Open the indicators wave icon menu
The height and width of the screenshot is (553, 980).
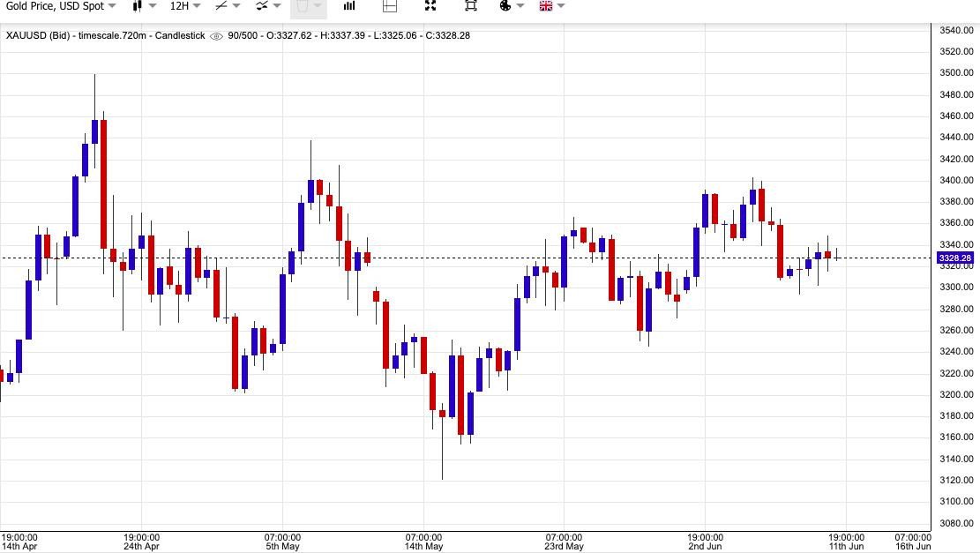click(x=262, y=6)
